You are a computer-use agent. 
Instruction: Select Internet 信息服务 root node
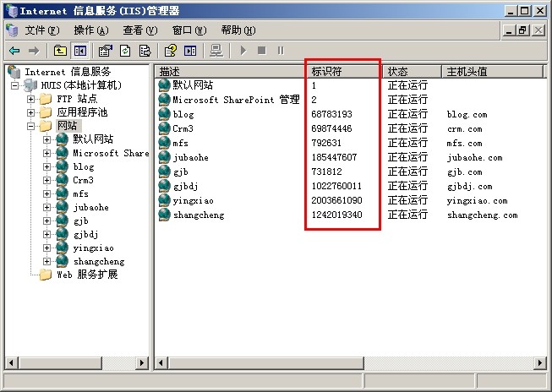click(x=68, y=72)
